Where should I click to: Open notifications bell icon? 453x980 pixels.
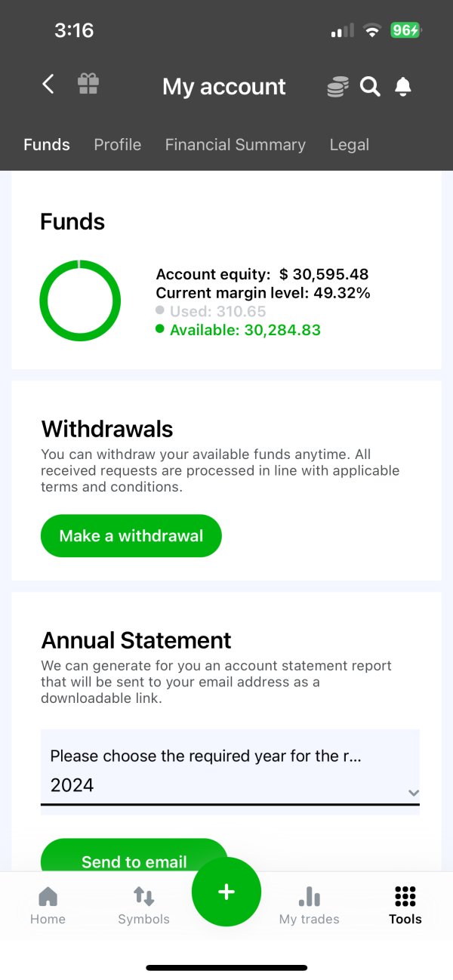(x=403, y=87)
